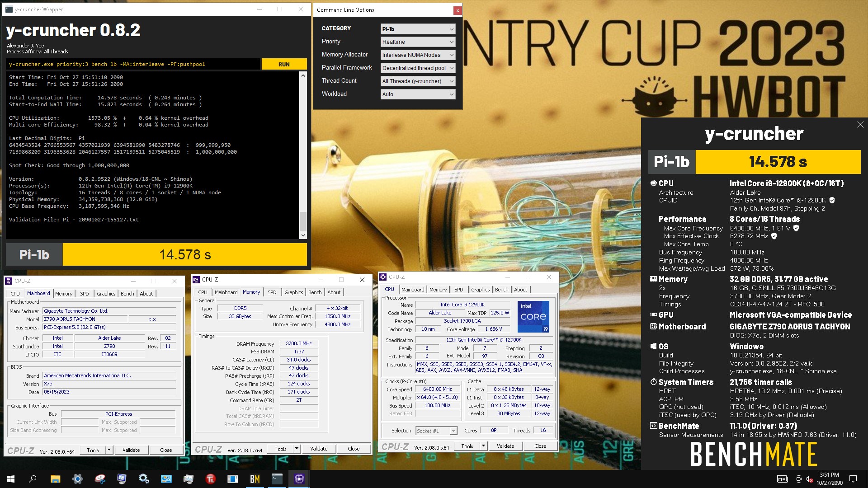Screen dimensions: 868x488
Task: Open News and interests tray icon
Action: pos(782,479)
